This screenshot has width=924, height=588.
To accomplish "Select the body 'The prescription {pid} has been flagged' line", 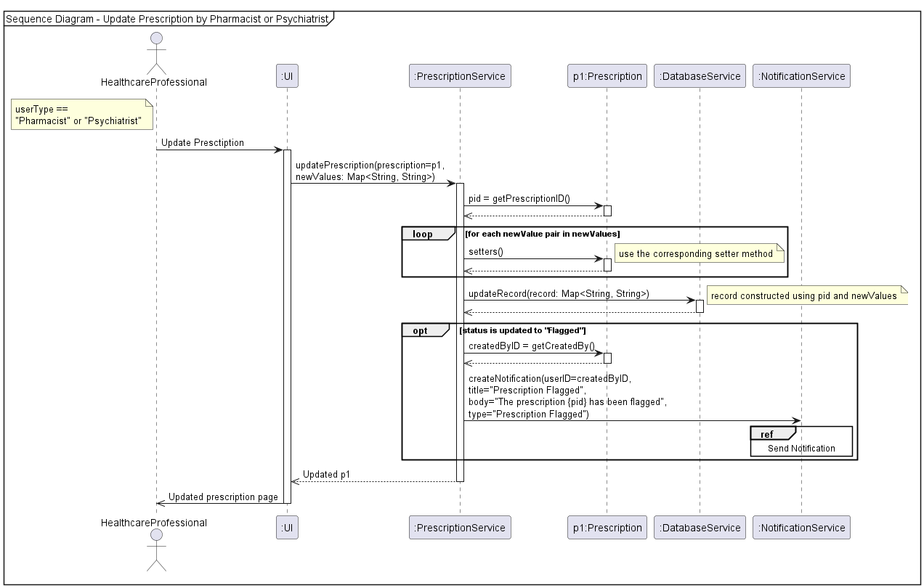I will point(567,401).
